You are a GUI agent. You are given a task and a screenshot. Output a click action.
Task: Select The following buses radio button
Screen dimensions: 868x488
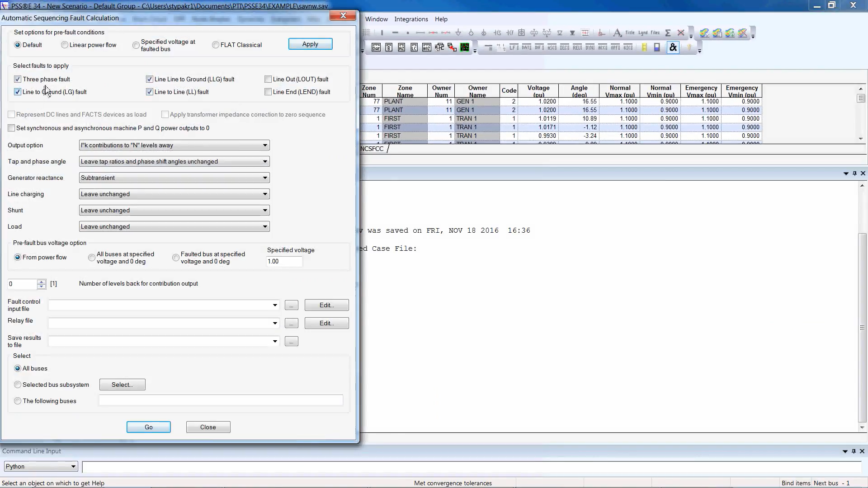coord(18,401)
